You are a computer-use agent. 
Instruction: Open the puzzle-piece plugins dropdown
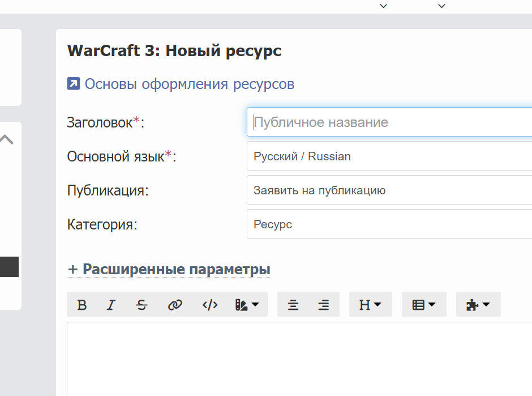click(x=478, y=305)
